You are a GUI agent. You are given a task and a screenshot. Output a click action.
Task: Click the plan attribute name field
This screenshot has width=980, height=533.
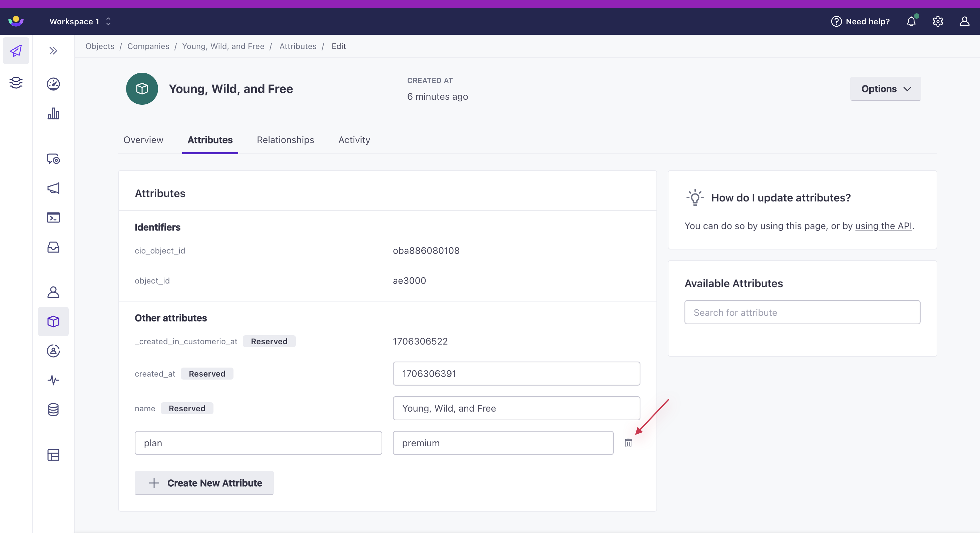[x=258, y=443]
